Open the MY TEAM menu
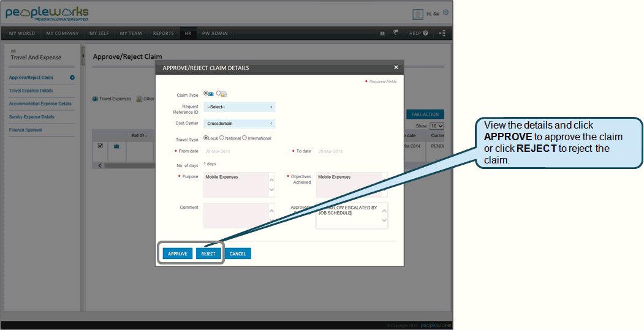Image resolution: width=644 pixels, height=330 pixels. coord(131,33)
